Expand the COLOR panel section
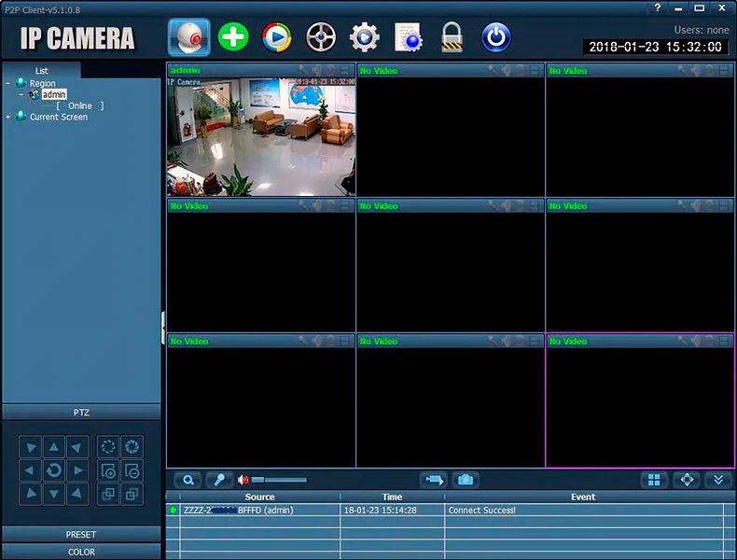Screen dimensions: 737x560 [x=81, y=552]
